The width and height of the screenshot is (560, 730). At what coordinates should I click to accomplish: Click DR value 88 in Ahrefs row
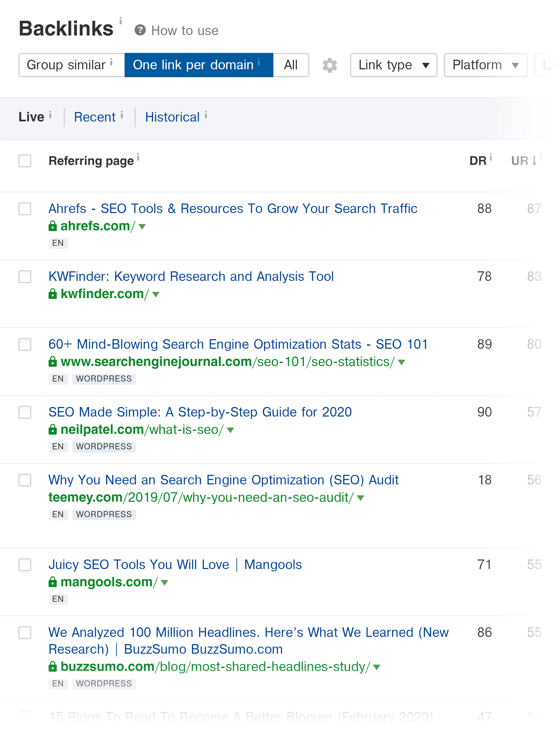click(484, 209)
